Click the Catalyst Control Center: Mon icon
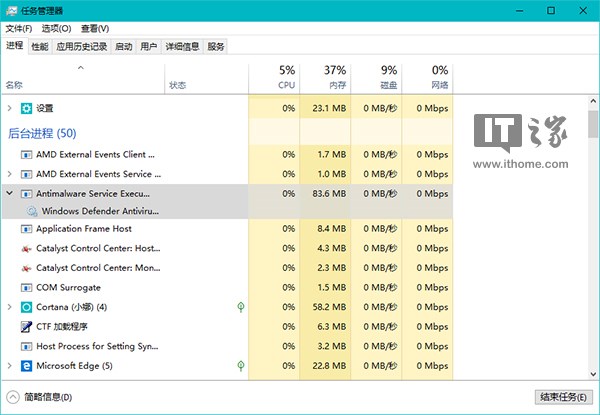This screenshot has height=415, width=600. pyautogui.click(x=26, y=269)
